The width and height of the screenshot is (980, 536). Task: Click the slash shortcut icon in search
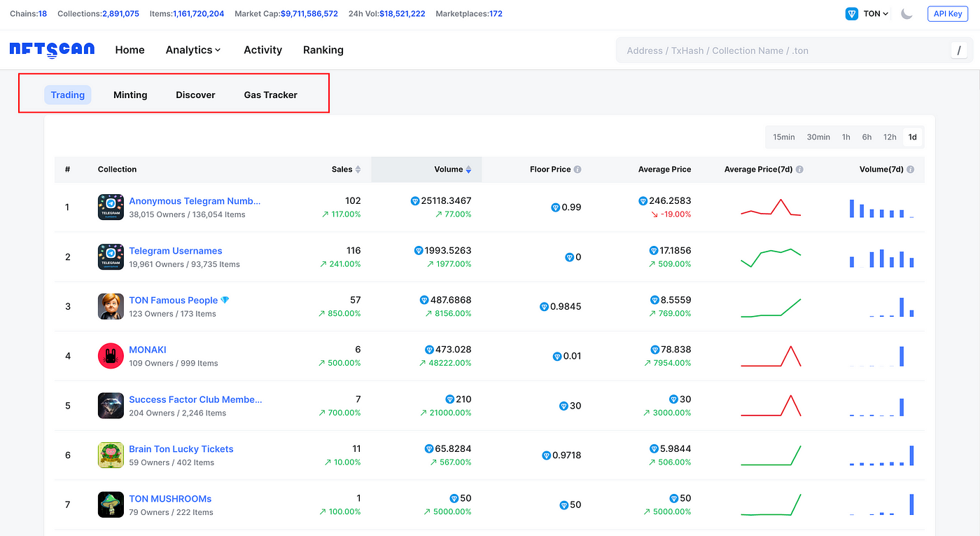(958, 50)
